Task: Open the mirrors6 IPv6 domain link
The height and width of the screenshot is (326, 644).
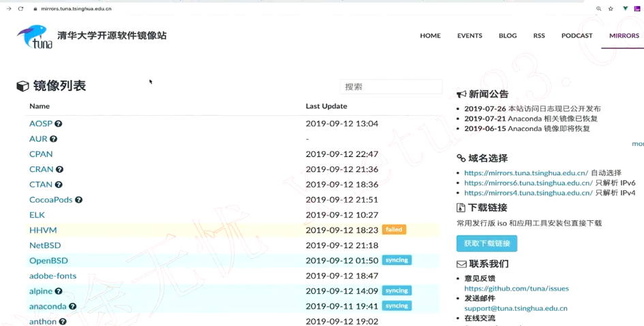Action: [528, 183]
